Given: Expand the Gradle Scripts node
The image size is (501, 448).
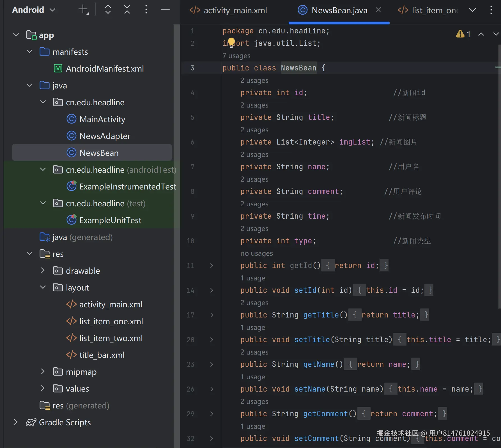Looking at the screenshot, I should pos(16,422).
